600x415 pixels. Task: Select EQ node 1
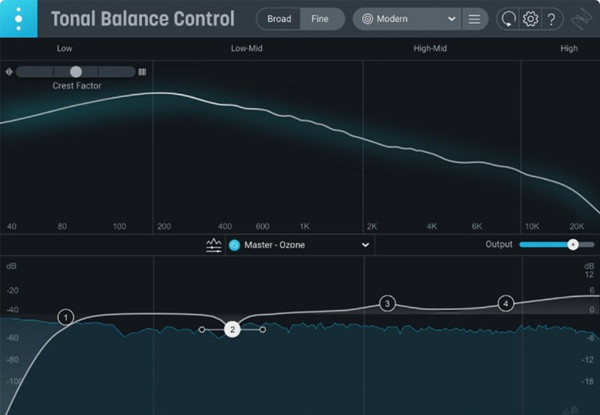66,317
